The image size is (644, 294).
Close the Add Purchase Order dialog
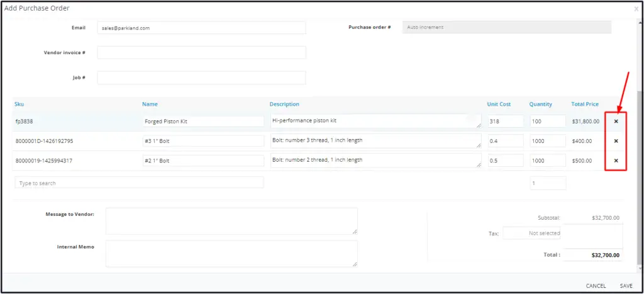pos(636,8)
